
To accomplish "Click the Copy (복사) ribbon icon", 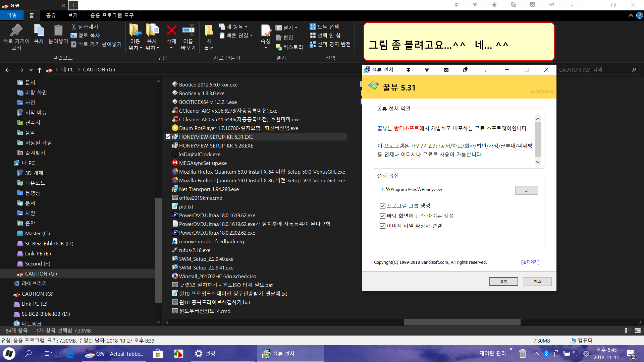I will pyautogui.click(x=39, y=31).
